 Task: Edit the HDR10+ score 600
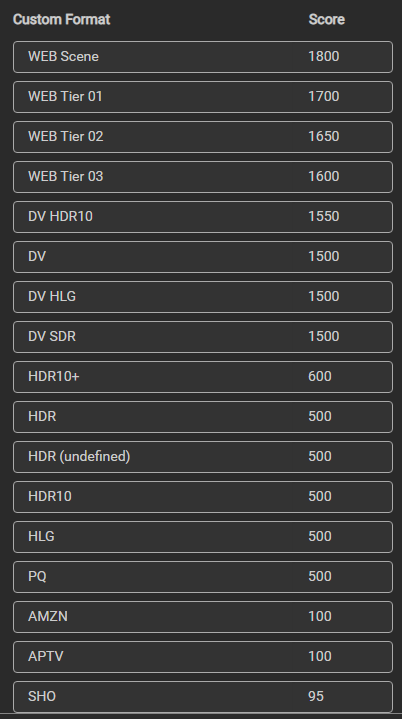[x=320, y=377]
